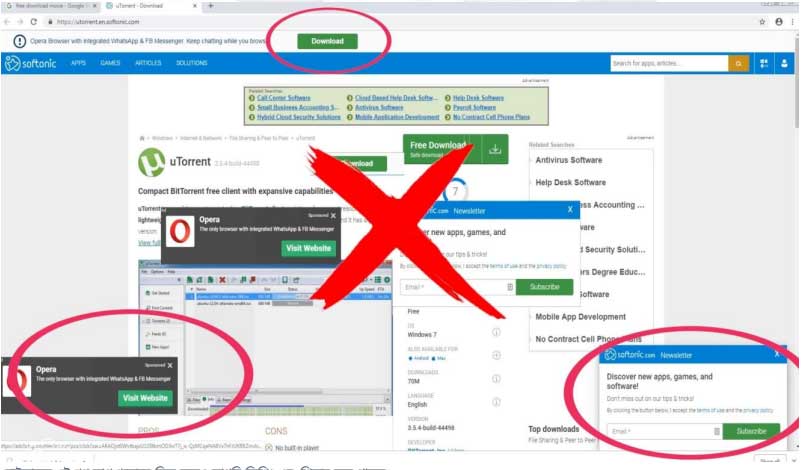This screenshot has width=802, height=470.
Task: Click the browser back arrow
Action: (x=8, y=21)
